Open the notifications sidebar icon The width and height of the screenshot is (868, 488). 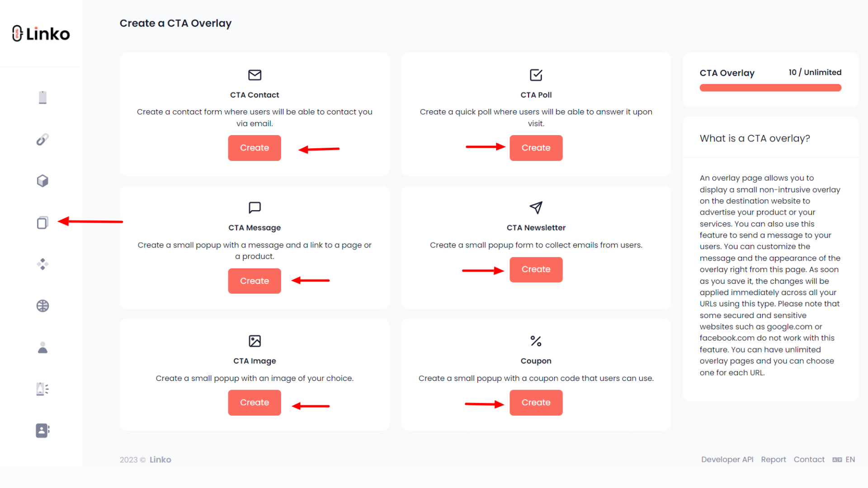[x=42, y=389]
